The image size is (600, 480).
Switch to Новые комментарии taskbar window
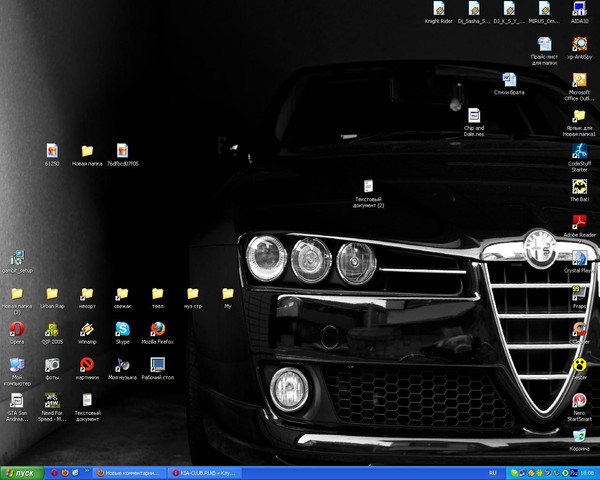tap(130, 473)
